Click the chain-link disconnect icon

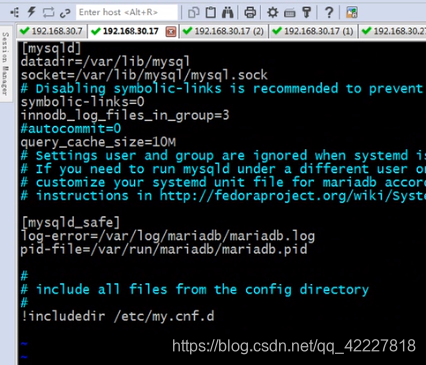pyautogui.click(x=65, y=13)
